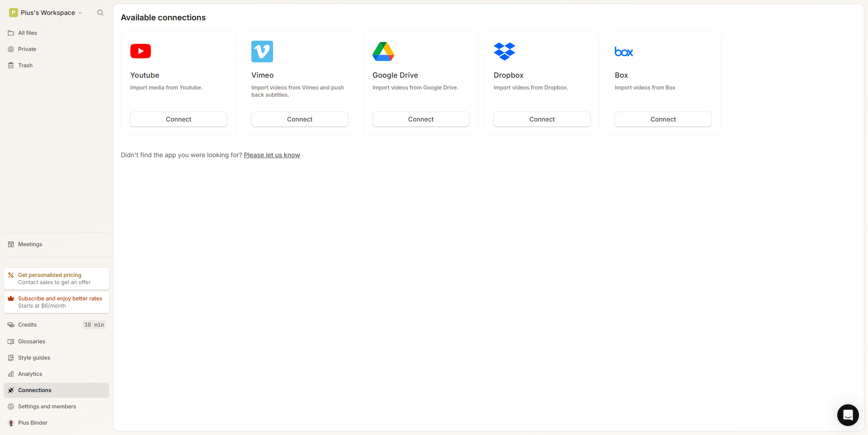868x435 pixels.
Task: Click the 'Please let us know' link
Action: point(272,155)
